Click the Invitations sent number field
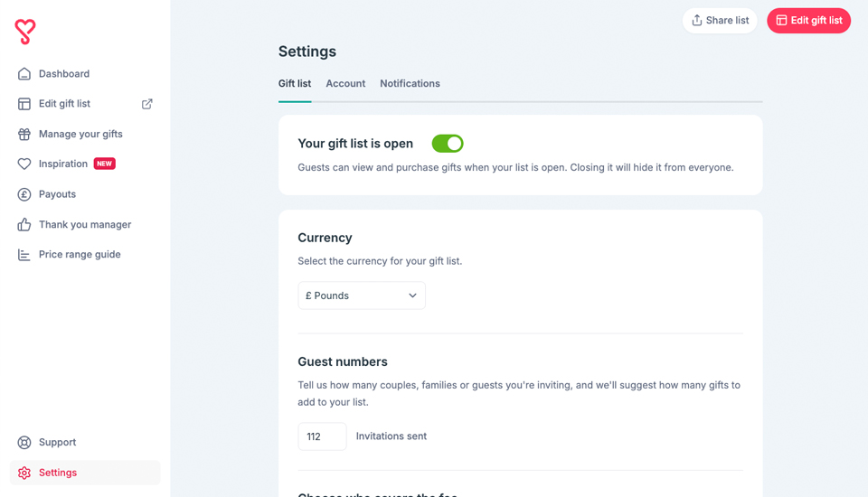The height and width of the screenshot is (497, 868). coord(322,436)
